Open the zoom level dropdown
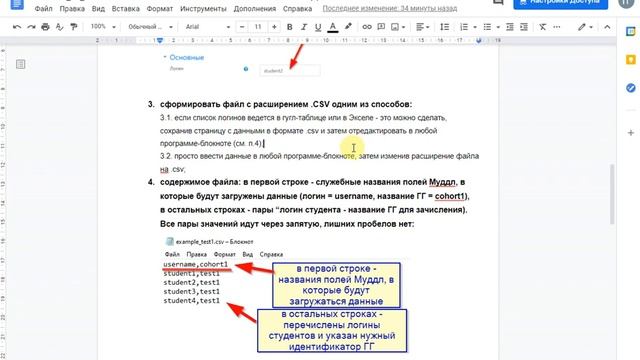Screen dimensions: 640x360 [x=103, y=27]
